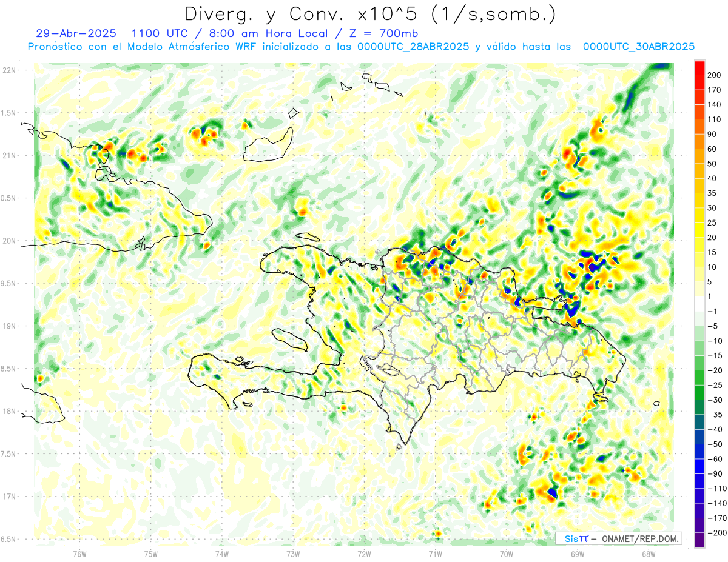Click the -200 colorbar value
728x562 pixels.
pyautogui.click(x=718, y=534)
